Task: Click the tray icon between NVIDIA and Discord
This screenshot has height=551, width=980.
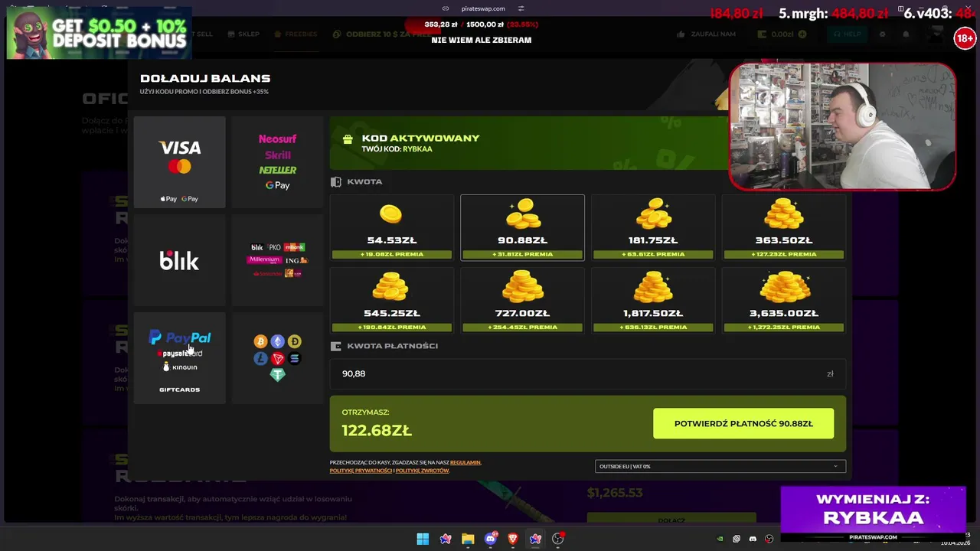Action: (737, 539)
